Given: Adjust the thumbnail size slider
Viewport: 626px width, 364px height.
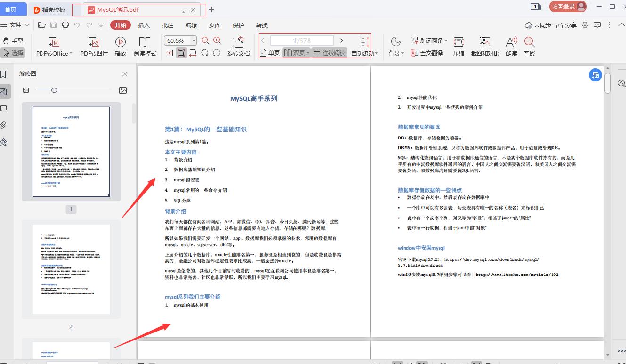Looking at the screenshot, I should (54, 90).
